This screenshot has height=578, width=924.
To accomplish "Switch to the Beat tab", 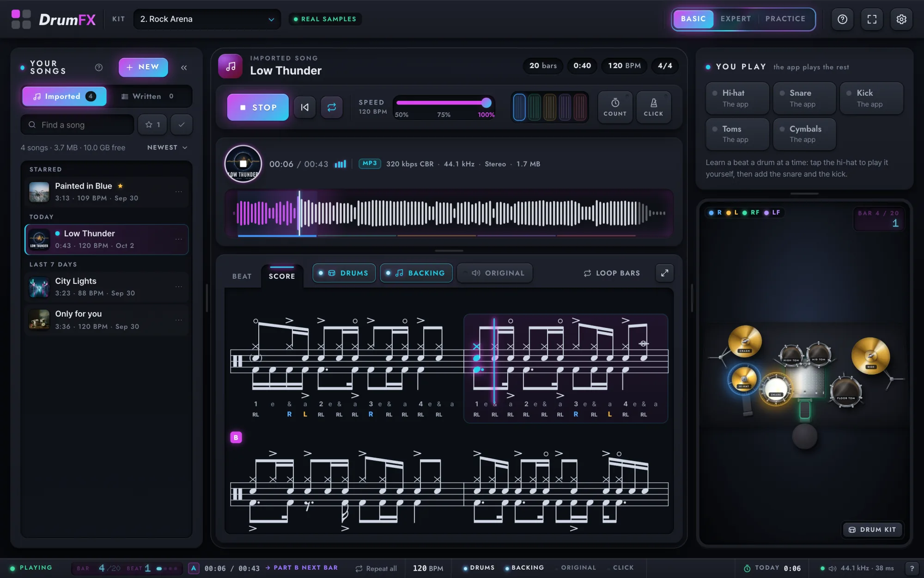I will pyautogui.click(x=242, y=276).
